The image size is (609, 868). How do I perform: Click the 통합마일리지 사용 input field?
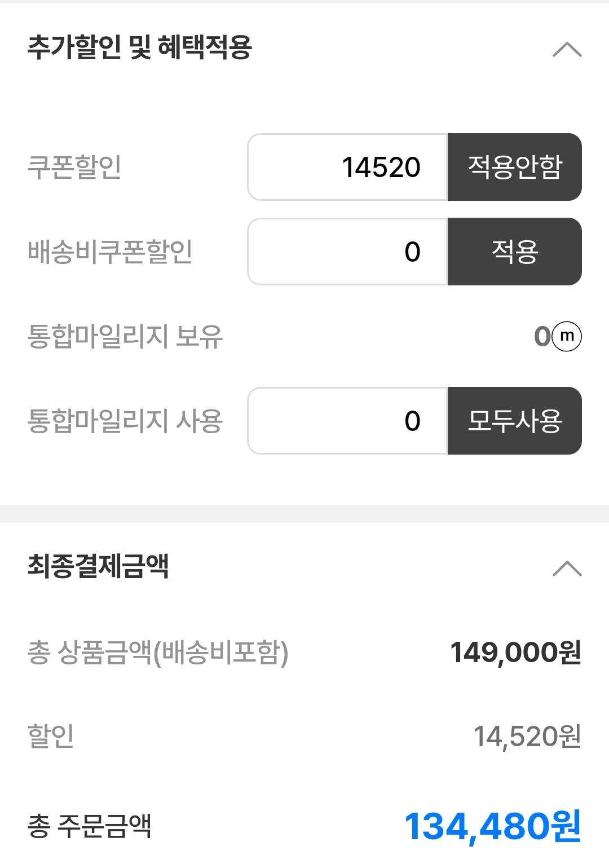tap(347, 421)
